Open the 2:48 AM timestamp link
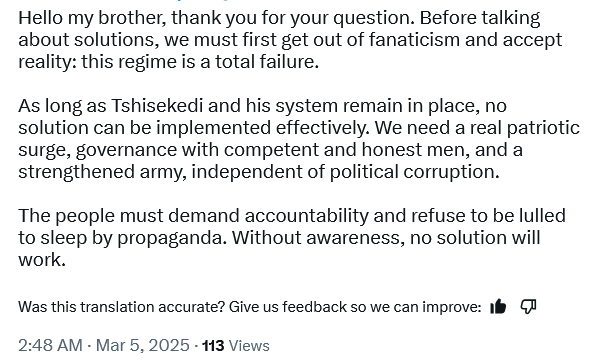Viewport: 598px width, 360px height. (50, 346)
